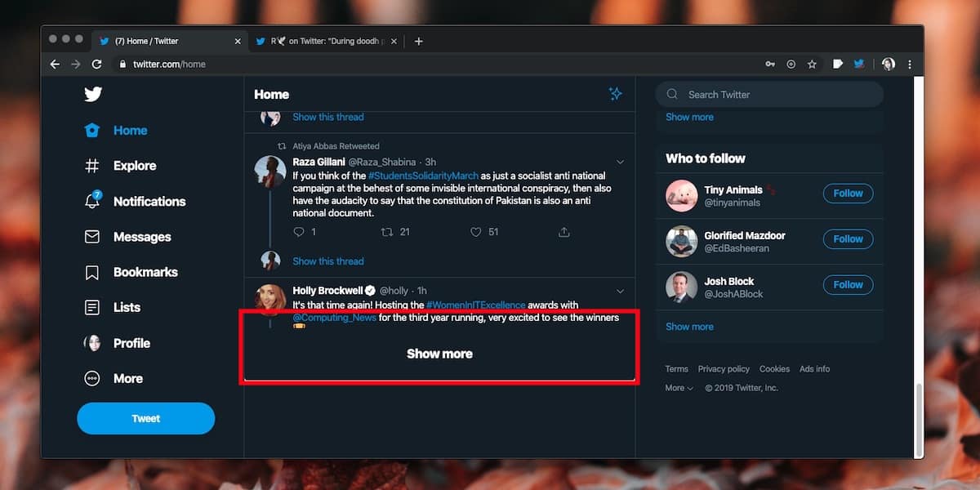This screenshot has width=980, height=490.
Task: Open Notifications bell in sidebar
Action: [x=93, y=201]
